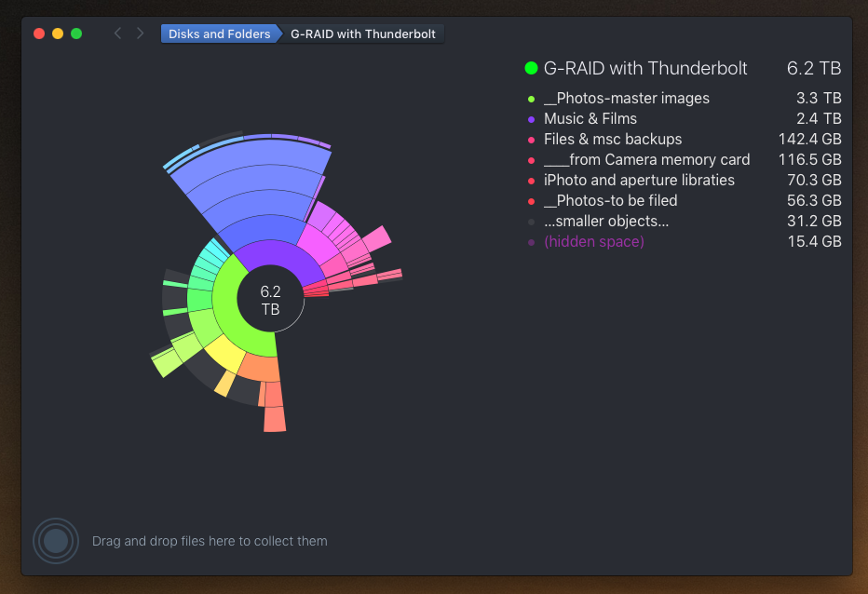Click the (hidden space) link
Image resolution: width=868 pixels, height=594 pixels.
(x=594, y=242)
